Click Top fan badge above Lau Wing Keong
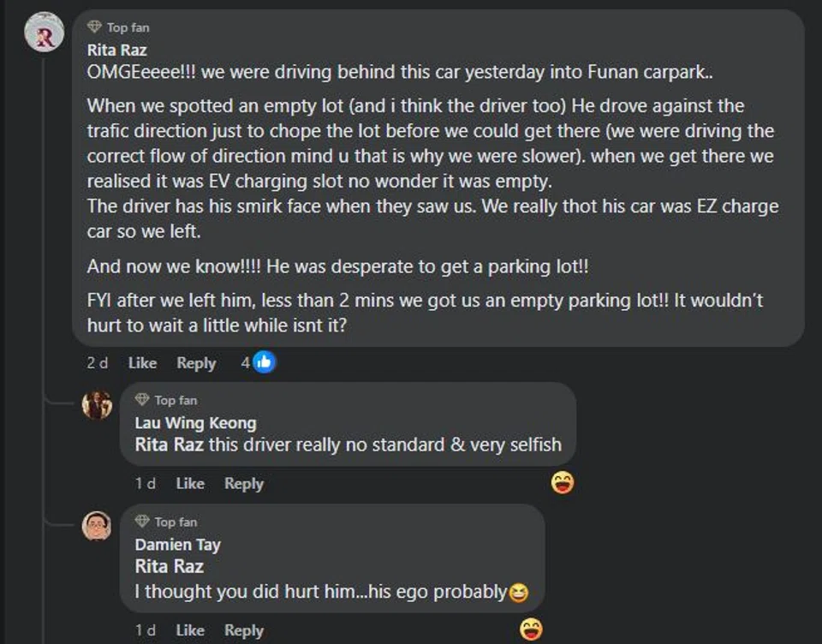This screenshot has height=644, width=822. click(166, 400)
